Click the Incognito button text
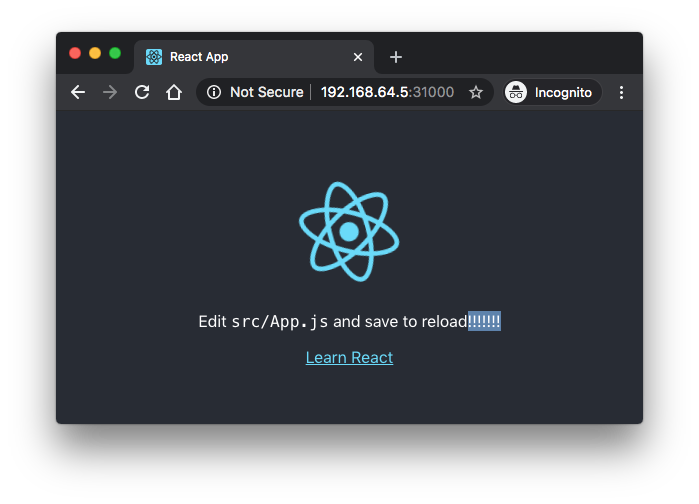Viewport: 699px width, 504px height. click(x=563, y=93)
